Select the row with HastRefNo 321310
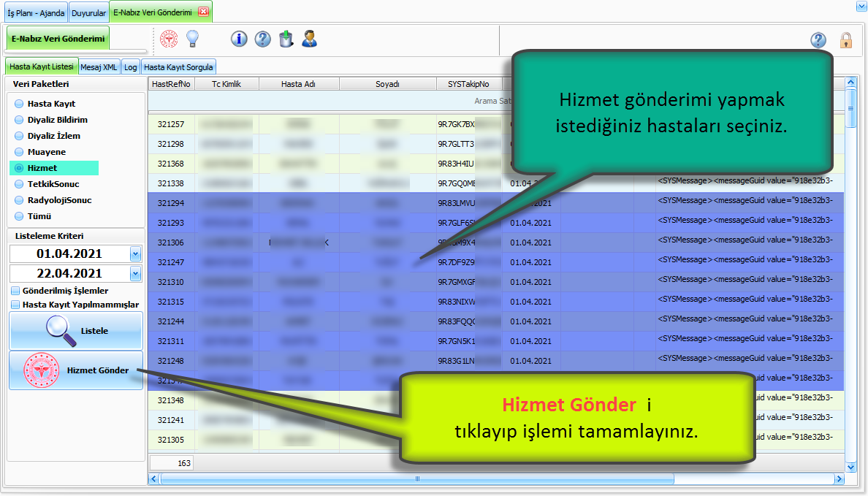This screenshot has width=868, height=496. pyautogui.click(x=496, y=282)
